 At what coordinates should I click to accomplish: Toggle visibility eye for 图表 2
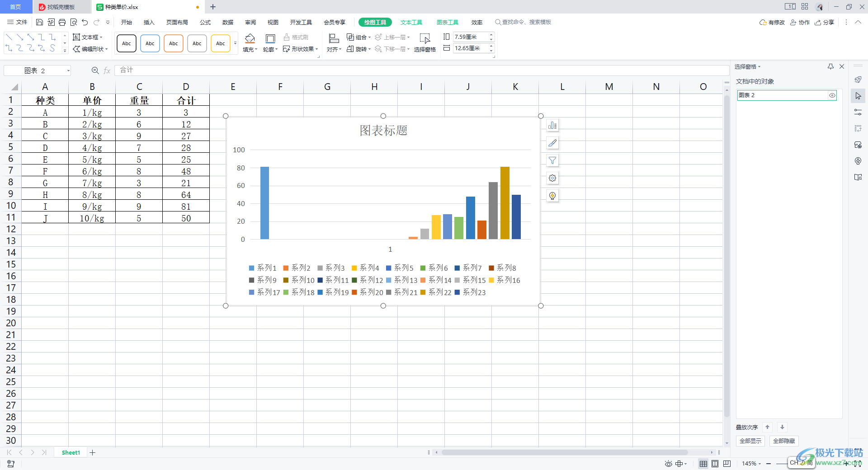point(832,95)
